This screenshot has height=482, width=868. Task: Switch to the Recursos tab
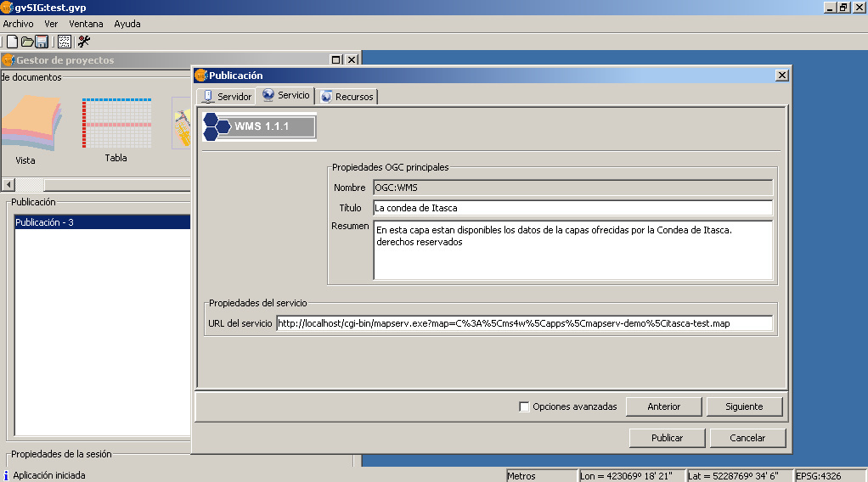347,97
